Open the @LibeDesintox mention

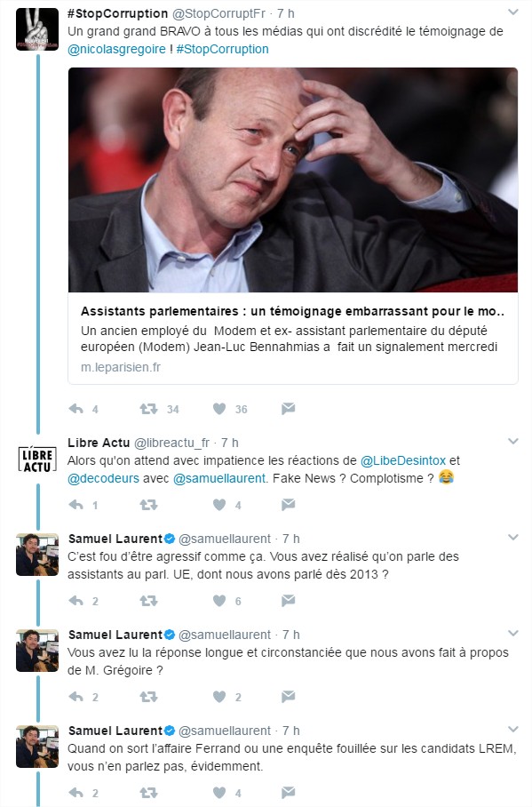403,460
